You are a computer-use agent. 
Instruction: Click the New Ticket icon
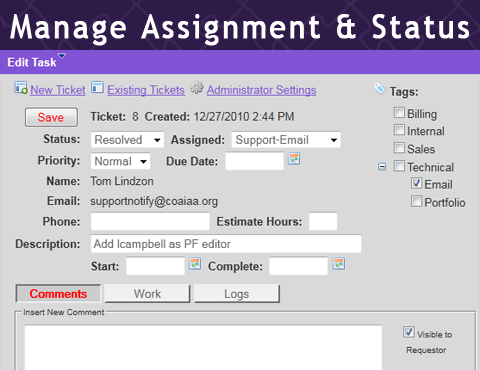[x=21, y=88]
